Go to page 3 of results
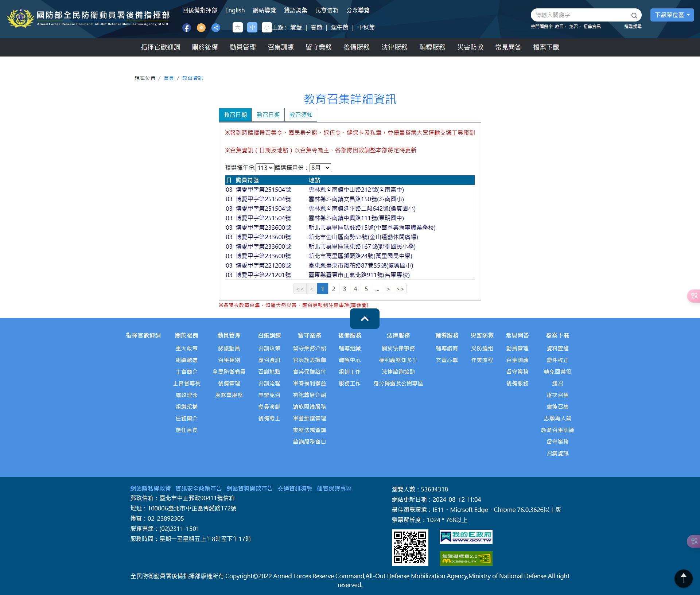The image size is (700, 595). point(345,289)
